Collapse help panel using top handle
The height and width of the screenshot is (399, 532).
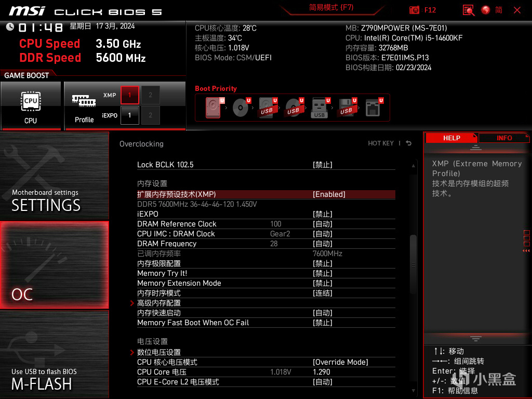coord(476,147)
